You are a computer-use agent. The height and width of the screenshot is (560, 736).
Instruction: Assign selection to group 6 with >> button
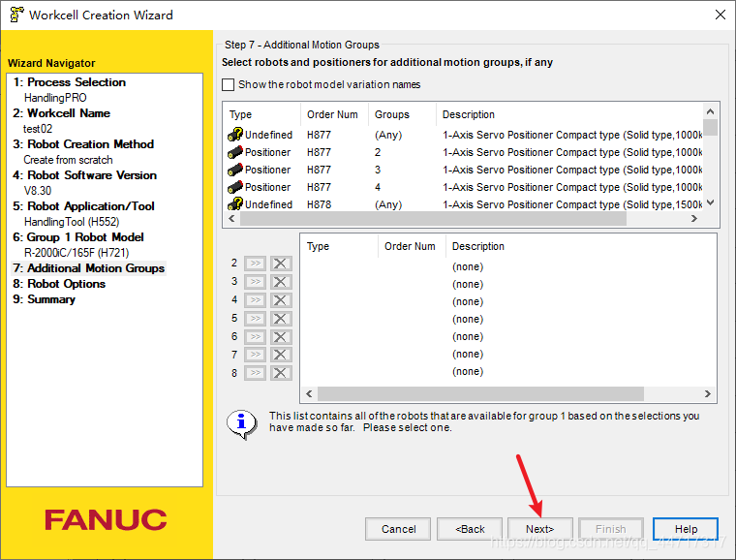coord(256,336)
